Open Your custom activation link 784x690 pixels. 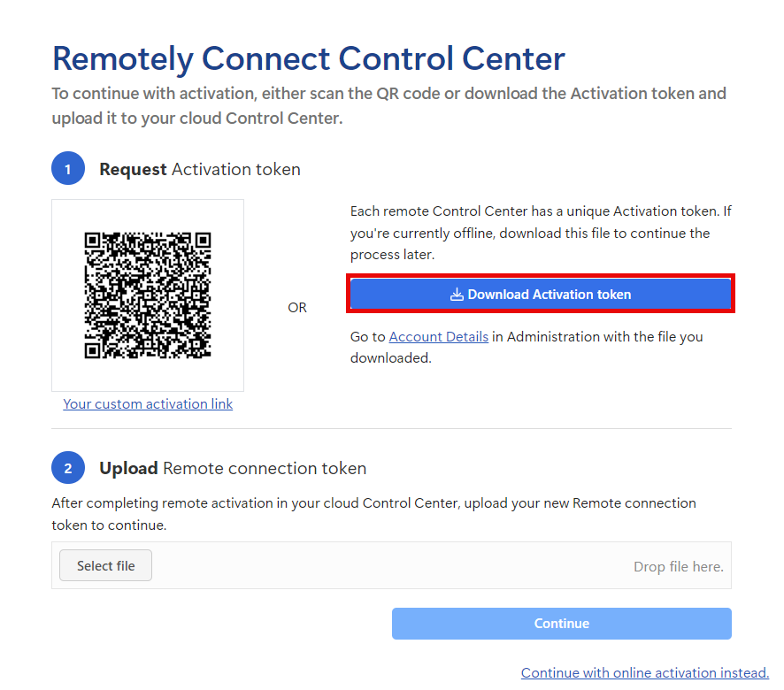148,404
